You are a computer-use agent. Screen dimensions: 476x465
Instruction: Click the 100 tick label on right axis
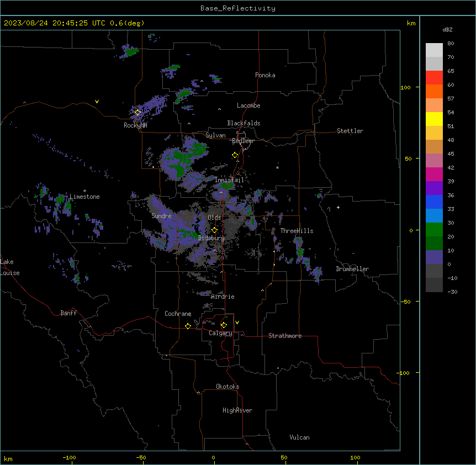click(405, 87)
